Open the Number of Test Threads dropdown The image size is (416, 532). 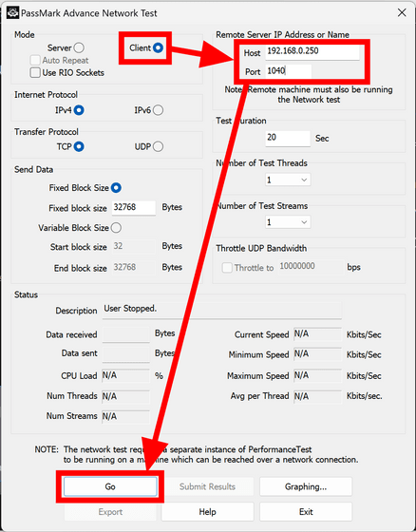pos(288,180)
